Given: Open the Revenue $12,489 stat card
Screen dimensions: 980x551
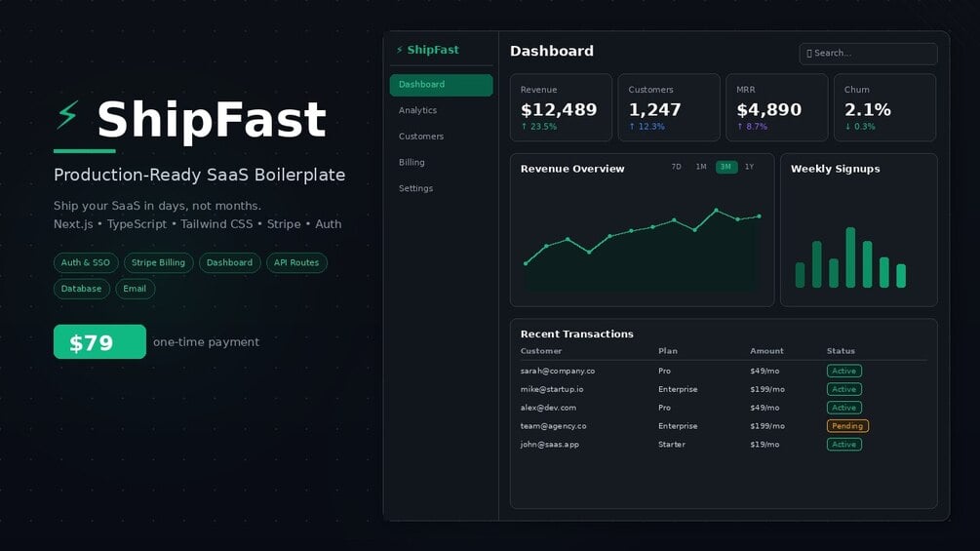Looking at the screenshot, I should [562, 107].
